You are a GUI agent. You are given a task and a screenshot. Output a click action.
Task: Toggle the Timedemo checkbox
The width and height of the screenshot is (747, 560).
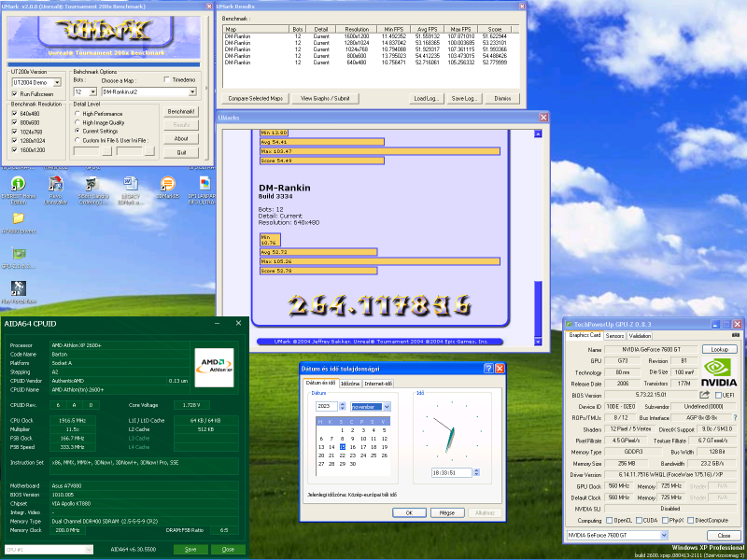[x=167, y=79]
